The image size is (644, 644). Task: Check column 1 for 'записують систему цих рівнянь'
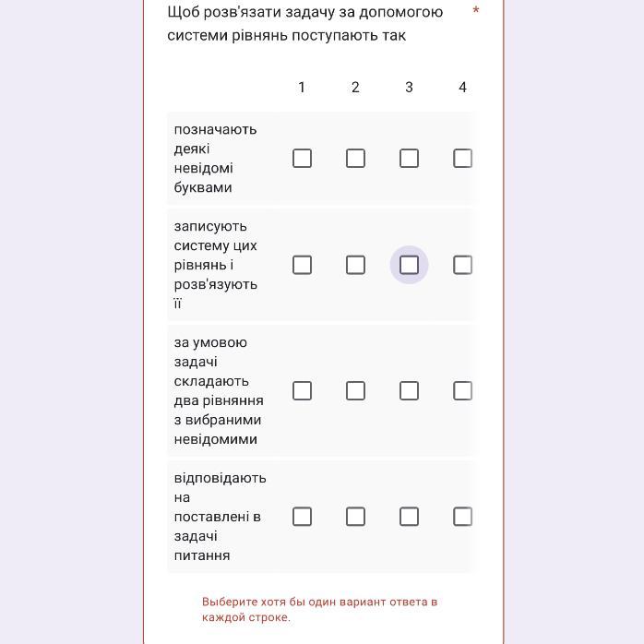pyautogui.click(x=302, y=265)
